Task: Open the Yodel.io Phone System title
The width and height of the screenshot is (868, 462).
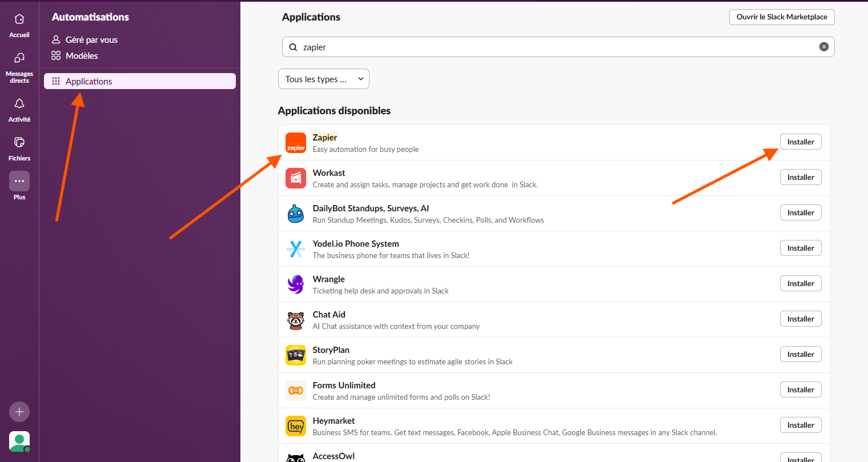Action: [356, 244]
